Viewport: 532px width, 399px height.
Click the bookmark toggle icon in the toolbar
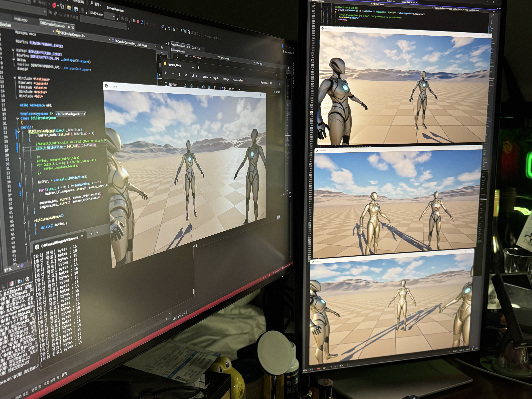pyautogui.click(x=189, y=32)
